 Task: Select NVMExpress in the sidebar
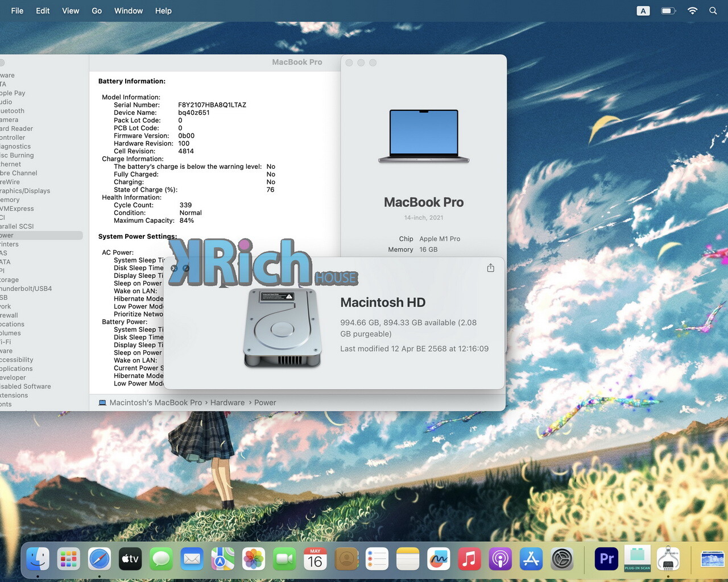[x=17, y=209]
